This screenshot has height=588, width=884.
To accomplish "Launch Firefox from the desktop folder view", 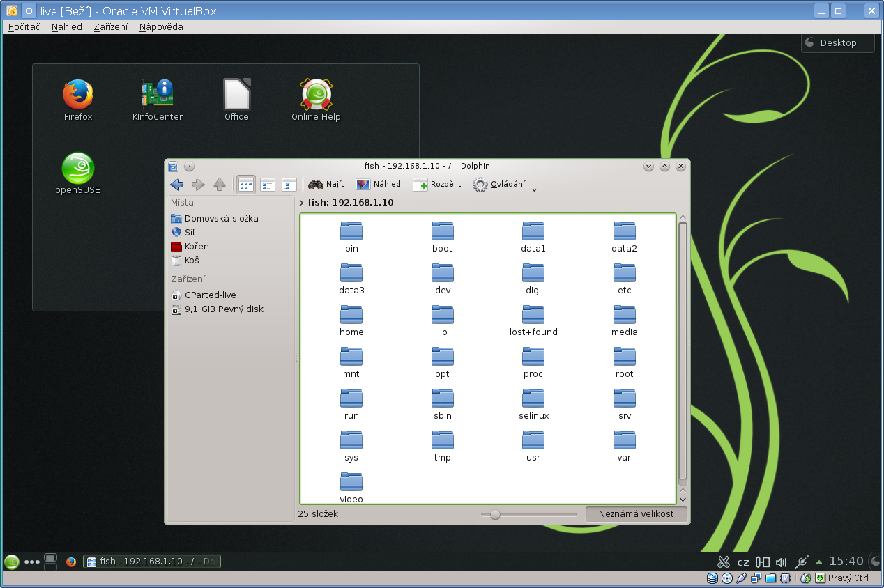I will pos(78,100).
